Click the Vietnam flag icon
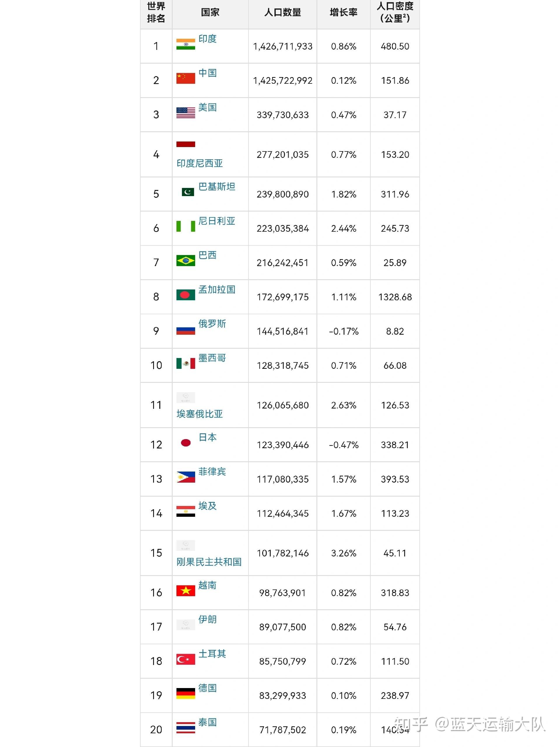This screenshot has width=560, height=747. coord(185,591)
